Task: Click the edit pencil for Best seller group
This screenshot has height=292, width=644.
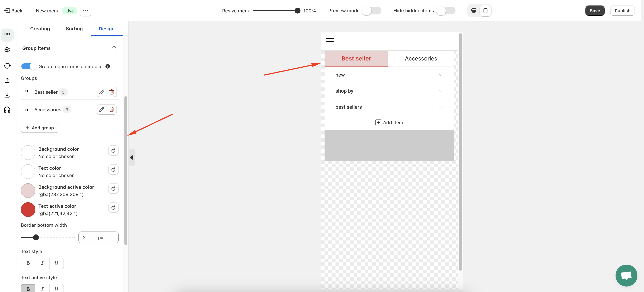Action: 101,92
